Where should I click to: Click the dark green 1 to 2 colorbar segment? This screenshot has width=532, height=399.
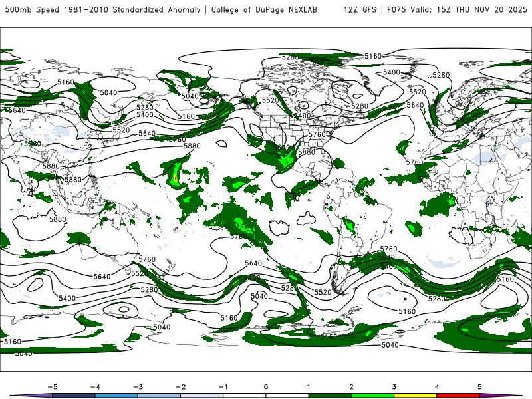[x=330, y=396]
